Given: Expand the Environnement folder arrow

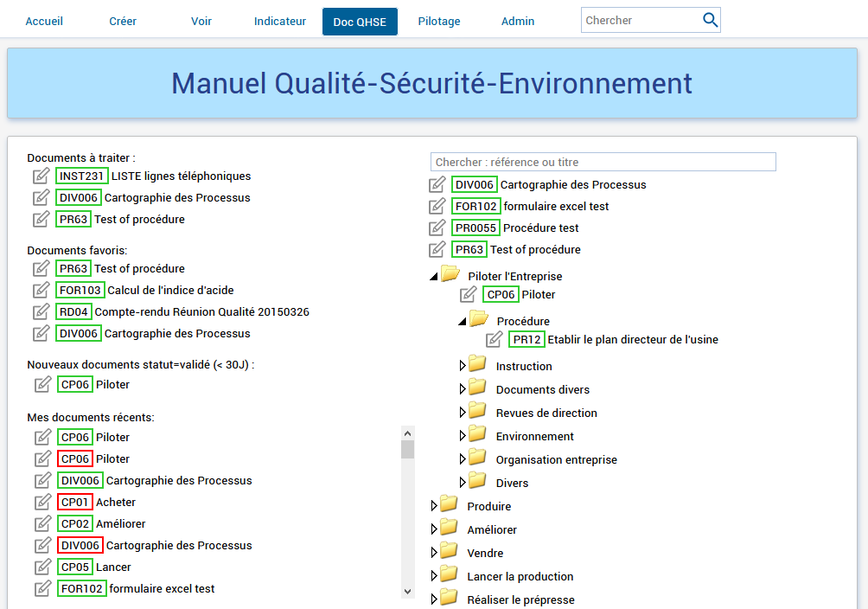Looking at the screenshot, I should click(463, 435).
